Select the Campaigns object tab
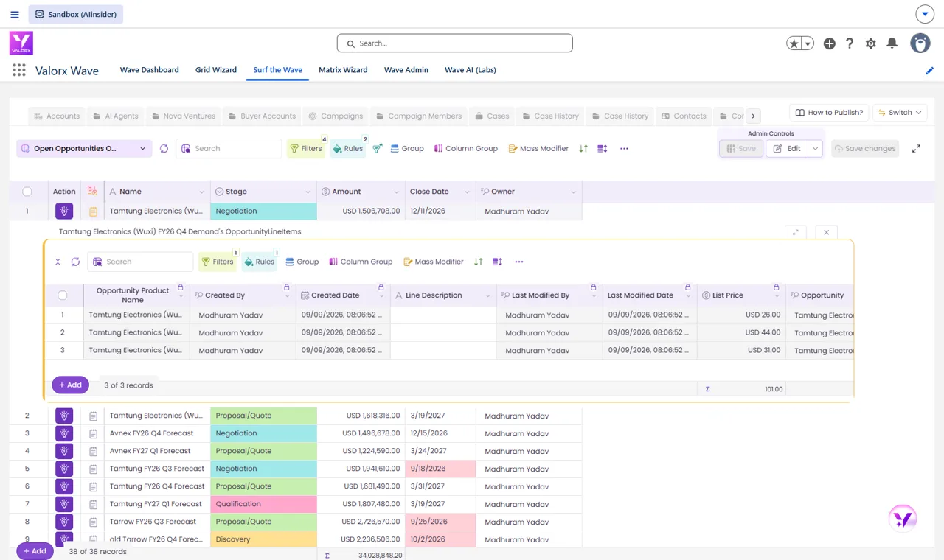Viewport: 944px width, 560px height. [336, 116]
